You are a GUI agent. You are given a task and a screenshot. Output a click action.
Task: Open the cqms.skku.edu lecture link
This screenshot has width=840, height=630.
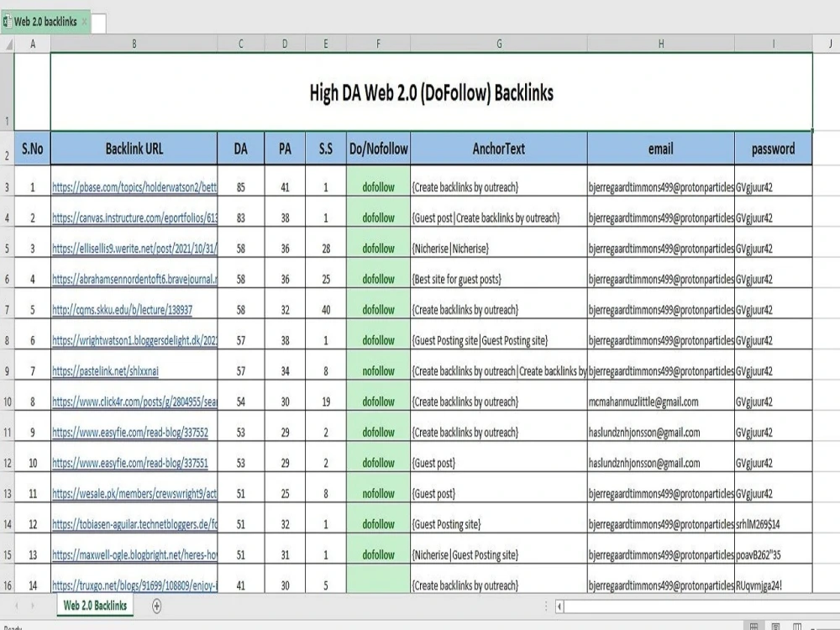pyautogui.click(x=122, y=310)
